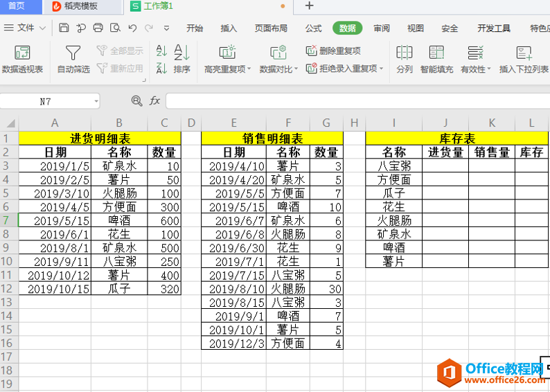Click the zoom magnifier icon by formula bar
This screenshot has height=392, width=550.
(x=136, y=101)
